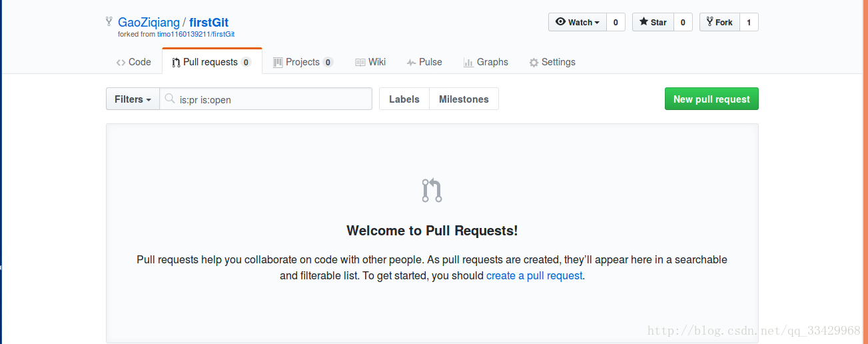The image size is (868, 344).
Task: Open the Labels page
Action: (404, 99)
